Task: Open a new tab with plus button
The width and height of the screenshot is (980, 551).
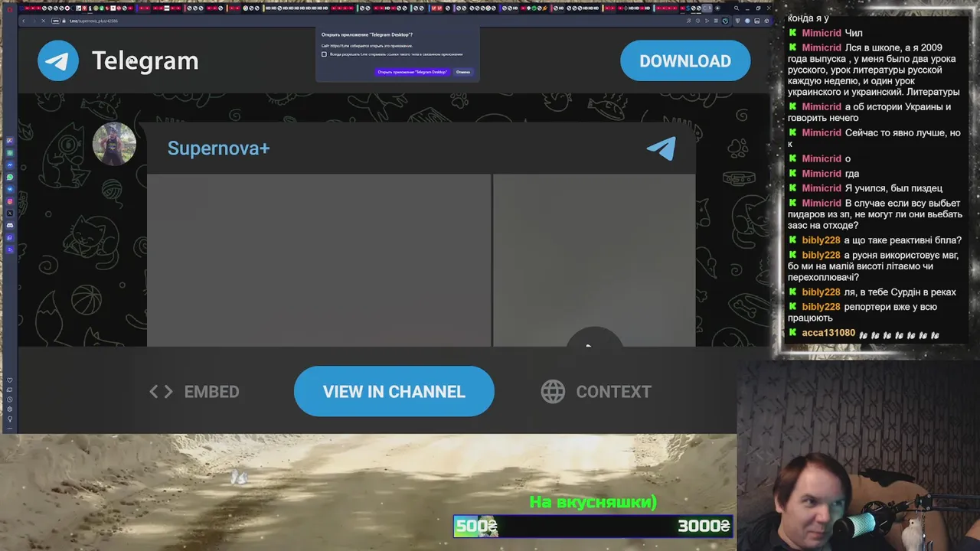Action: coord(717,8)
